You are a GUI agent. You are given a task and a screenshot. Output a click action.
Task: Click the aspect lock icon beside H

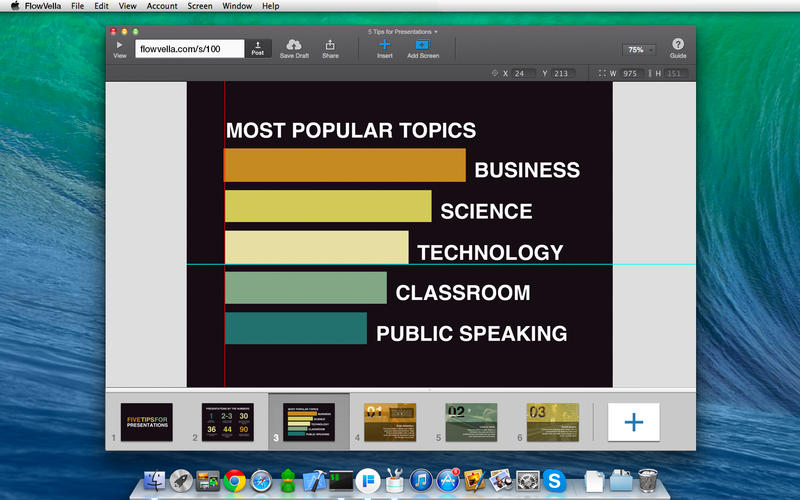click(x=650, y=73)
